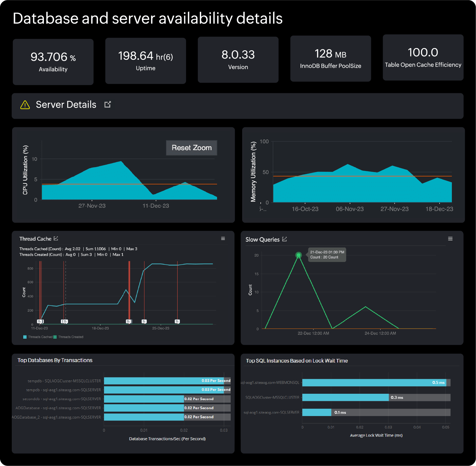Click the 0.5 ms lock wait time bar
Image resolution: width=476 pixels, height=466 pixels.
click(x=374, y=383)
